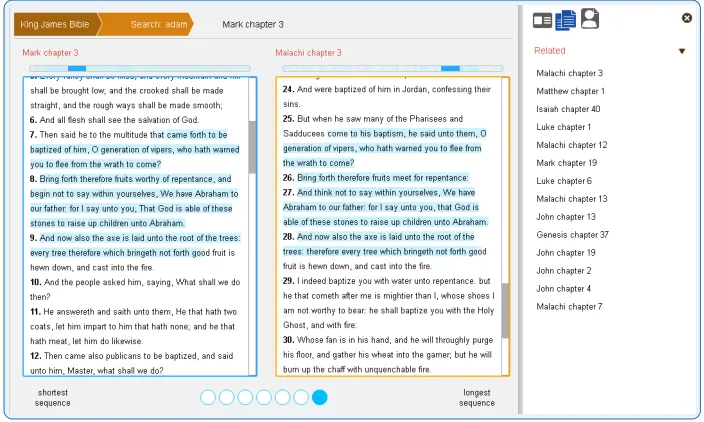Screen dimensions: 704x422
Task: Open Genesis chapter 37 related link
Action: [x=572, y=235]
